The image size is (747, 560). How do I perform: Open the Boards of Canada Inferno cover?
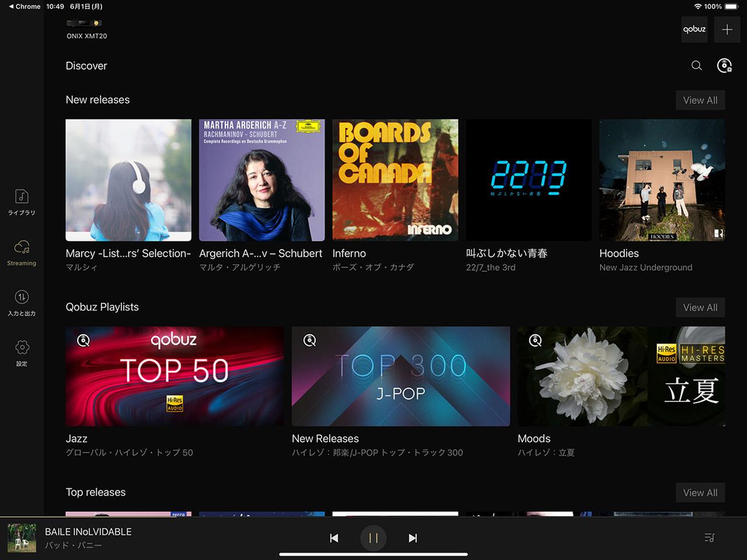(395, 180)
